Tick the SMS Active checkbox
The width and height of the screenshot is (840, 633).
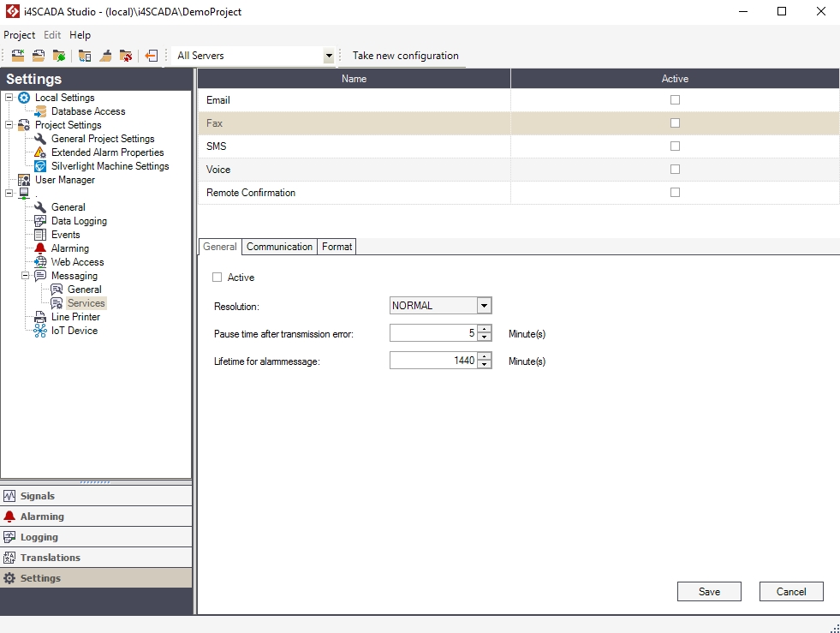pyautogui.click(x=675, y=146)
